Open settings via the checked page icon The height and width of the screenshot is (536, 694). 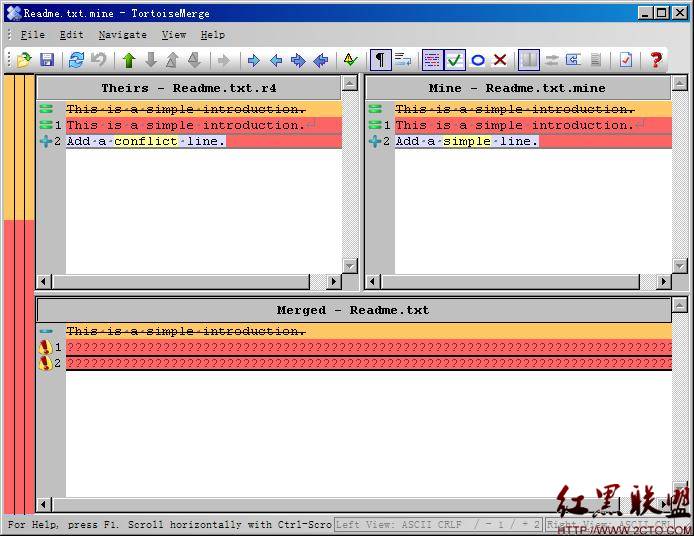[x=625, y=60]
